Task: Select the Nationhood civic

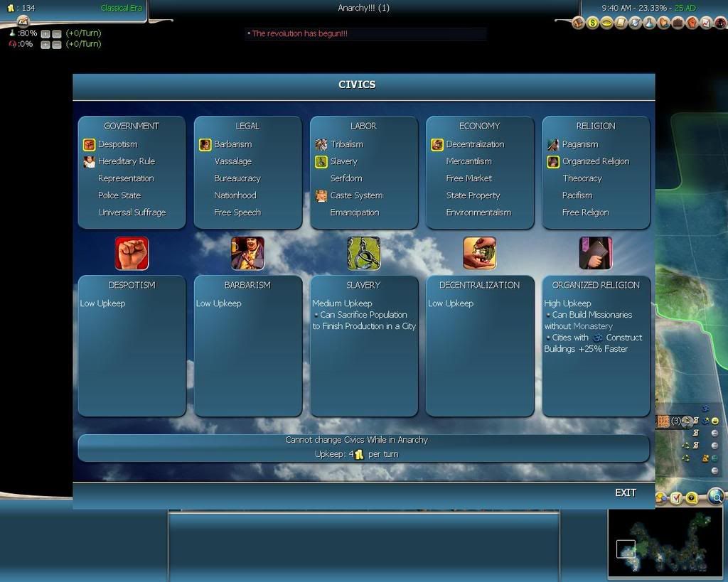Action: (x=235, y=195)
